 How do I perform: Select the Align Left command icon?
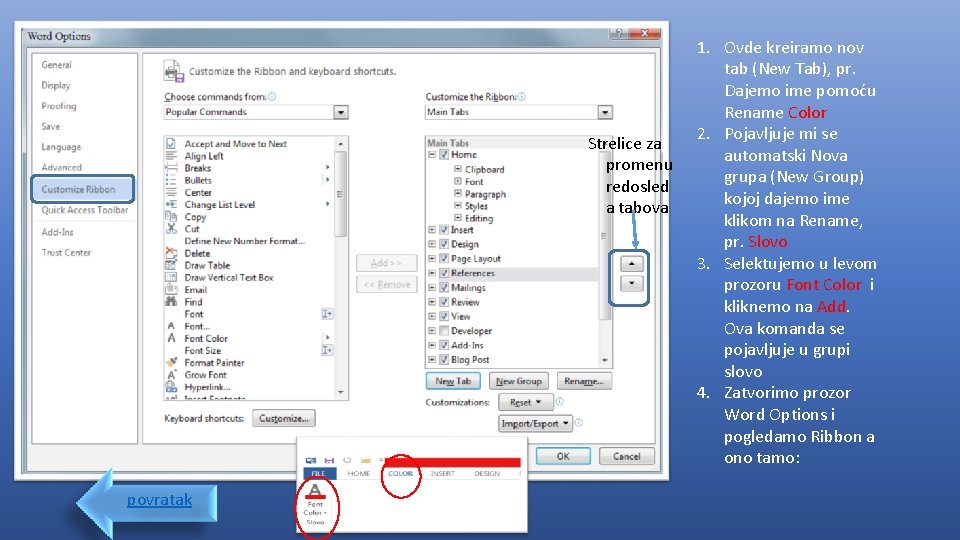click(171, 156)
